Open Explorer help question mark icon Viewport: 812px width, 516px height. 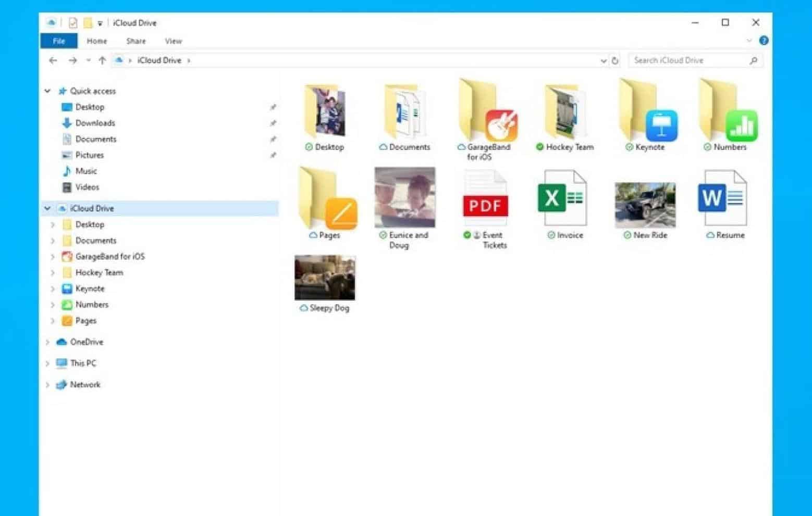point(764,41)
